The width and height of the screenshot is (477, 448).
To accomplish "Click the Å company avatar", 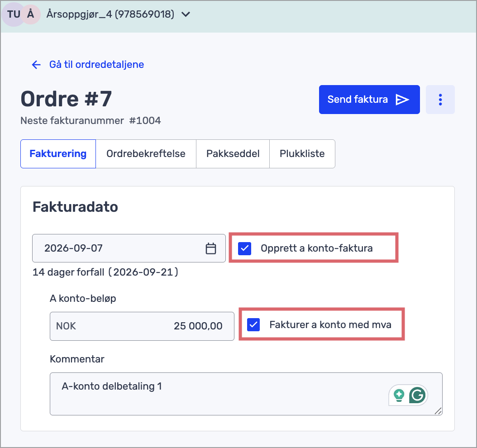I will click(x=30, y=14).
